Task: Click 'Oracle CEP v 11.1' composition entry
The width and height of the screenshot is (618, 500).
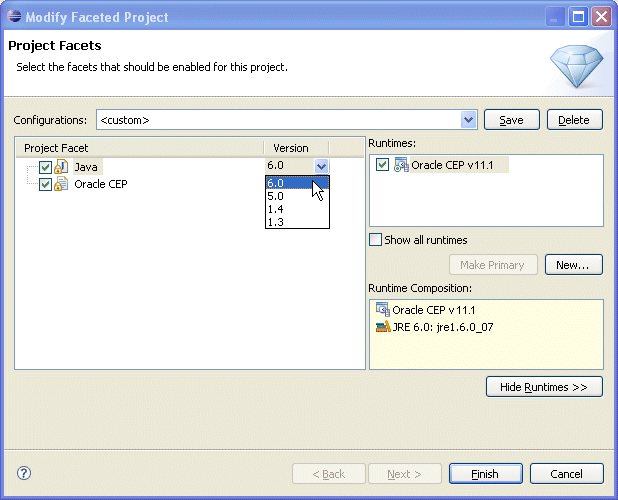Action: pyautogui.click(x=434, y=310)
